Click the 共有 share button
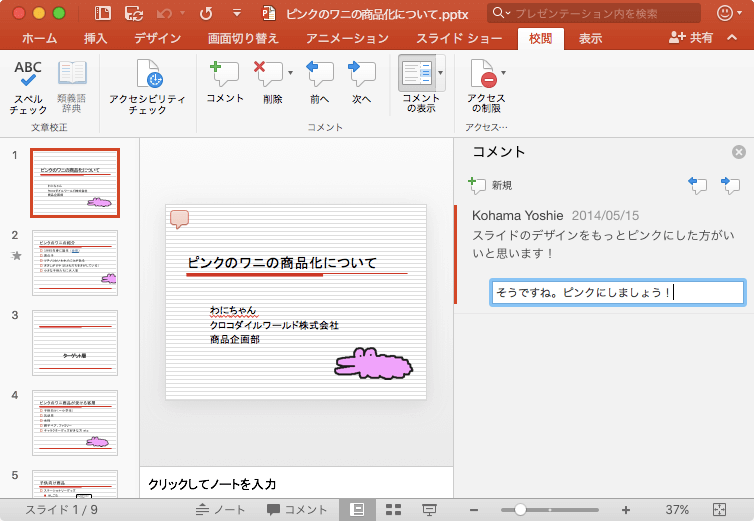 [691, 38]
